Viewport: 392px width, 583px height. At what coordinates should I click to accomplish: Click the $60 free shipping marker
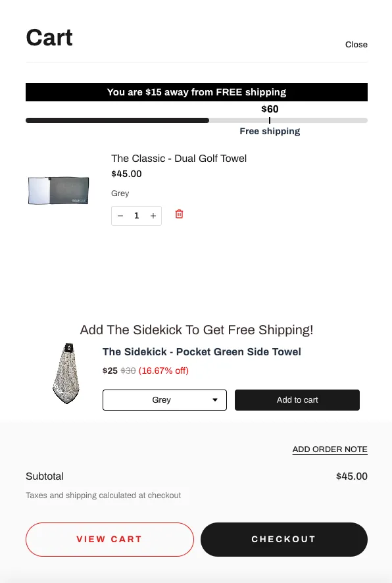(270, 109)
